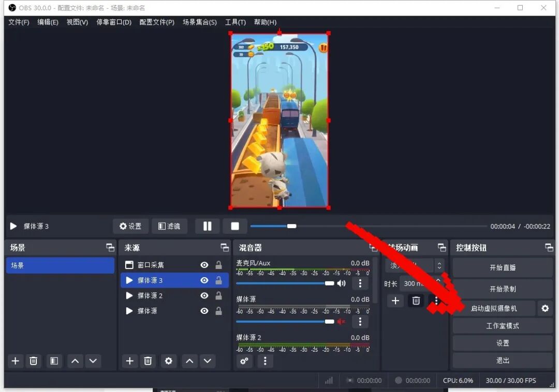Undock the 转场动画 panel
The height and width of the screenshot is (392, 559).
click(x=442, y=247)
